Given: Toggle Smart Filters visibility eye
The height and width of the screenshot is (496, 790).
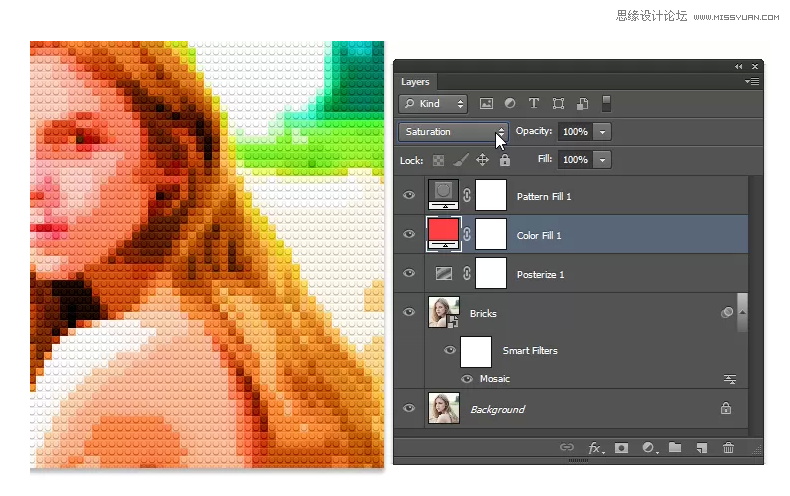Looking at the screenshot, I should 450,350.
